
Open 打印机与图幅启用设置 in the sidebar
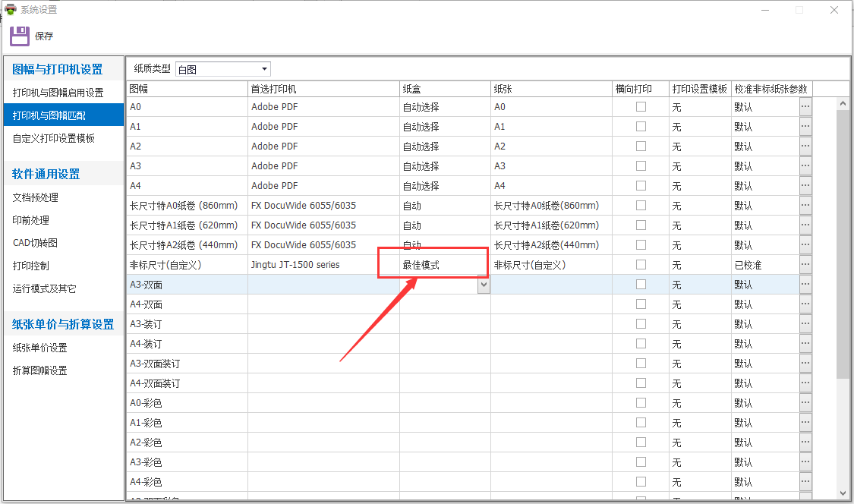click(58, 93)
